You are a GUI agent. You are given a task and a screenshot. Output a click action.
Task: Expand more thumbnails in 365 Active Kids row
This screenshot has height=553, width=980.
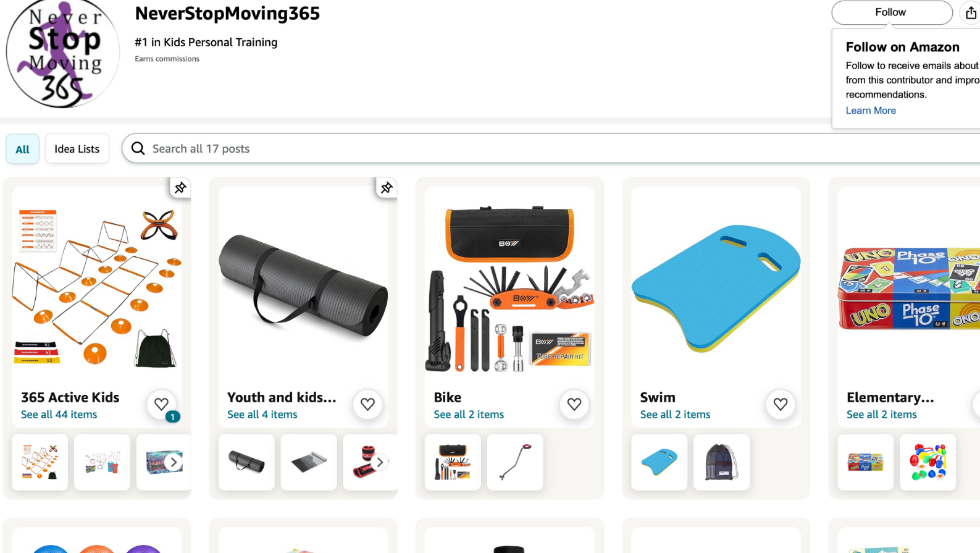pyautogui.click(x=174, y=462)
